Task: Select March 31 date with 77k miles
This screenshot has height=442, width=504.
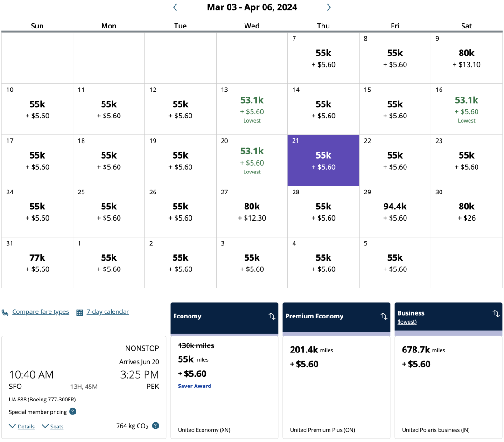Action: (37, 263)
